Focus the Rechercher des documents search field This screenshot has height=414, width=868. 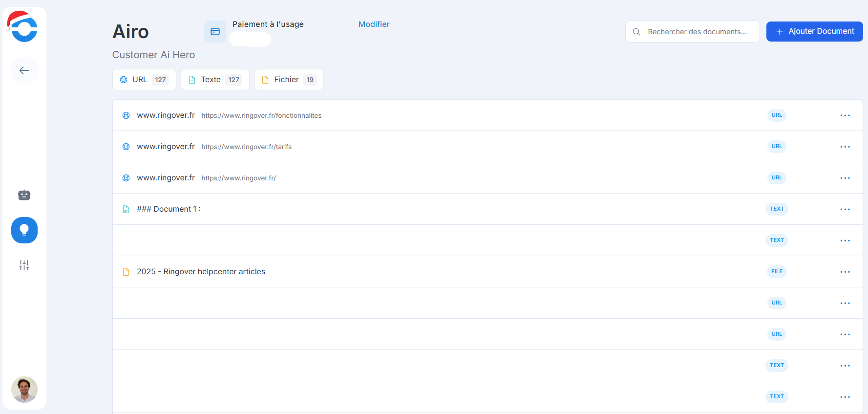coord(697,32)
